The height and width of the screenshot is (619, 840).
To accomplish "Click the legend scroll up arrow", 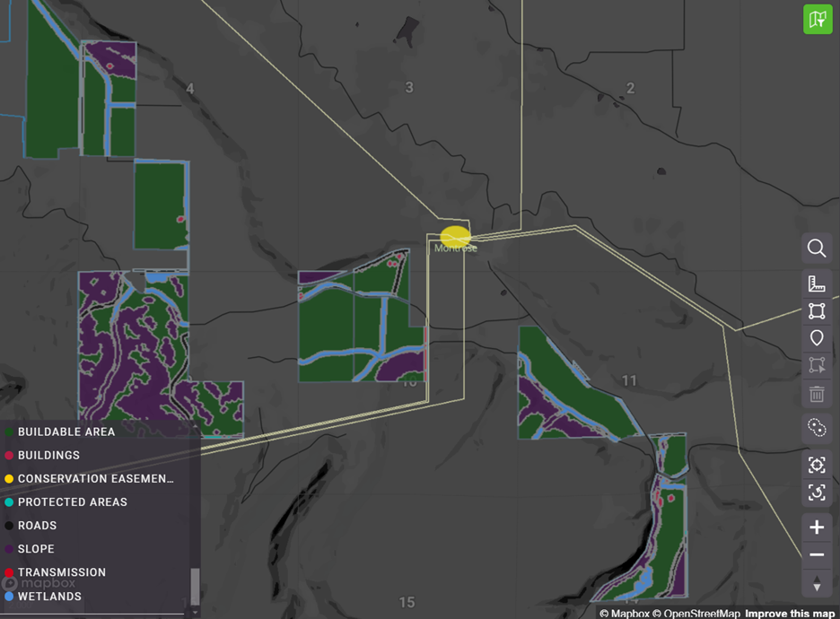I will click(196, 425).
